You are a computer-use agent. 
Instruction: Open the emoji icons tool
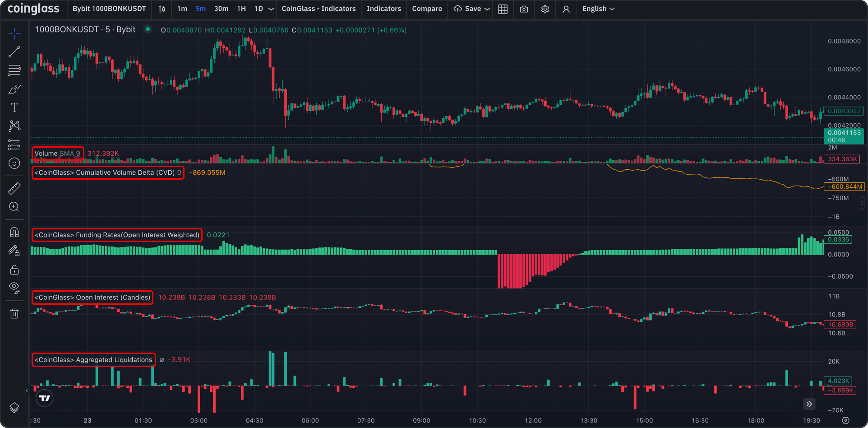pos(14,163)
